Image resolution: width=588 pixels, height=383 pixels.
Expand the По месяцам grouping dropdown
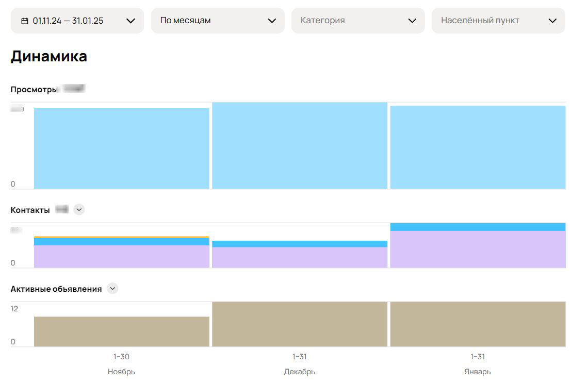pyautogui.click(x=218, y=21)
